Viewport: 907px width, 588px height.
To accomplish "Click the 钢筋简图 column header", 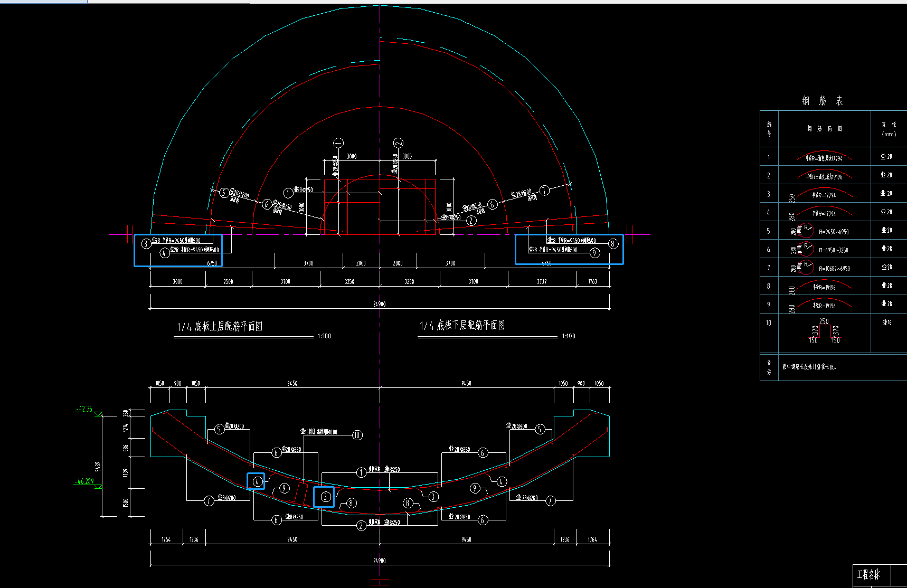I will 824,129.
